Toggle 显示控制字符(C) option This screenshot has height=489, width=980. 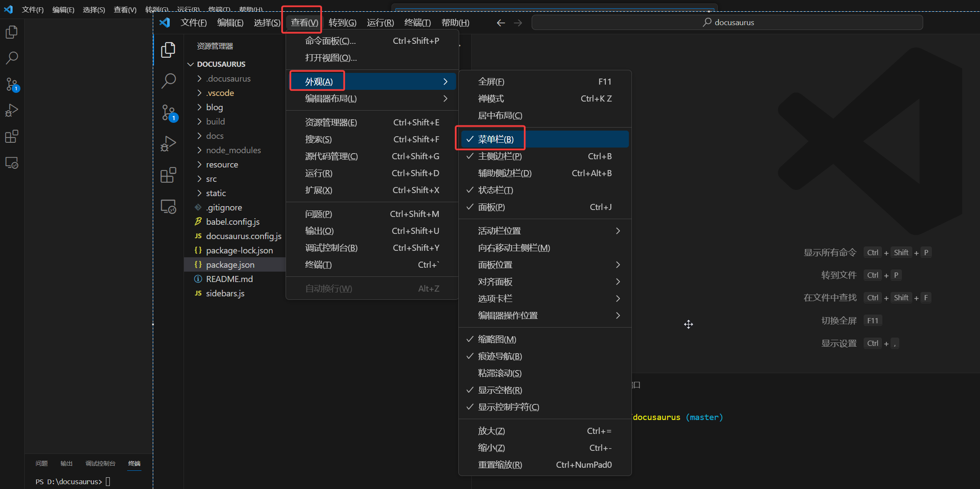tap(545, 407)
